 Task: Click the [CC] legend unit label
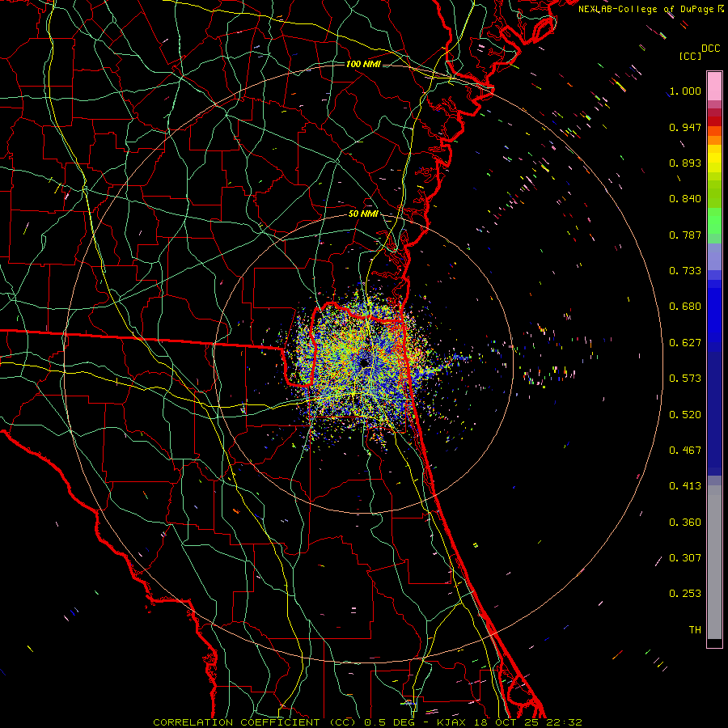tap(690, 56)
